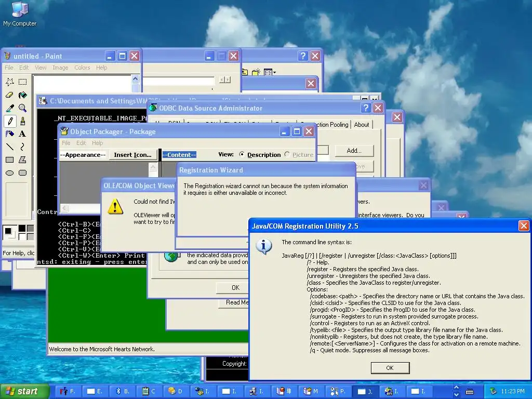Open the keyboard icon in the system tray

pyautogui.click(x=470, y=392)
